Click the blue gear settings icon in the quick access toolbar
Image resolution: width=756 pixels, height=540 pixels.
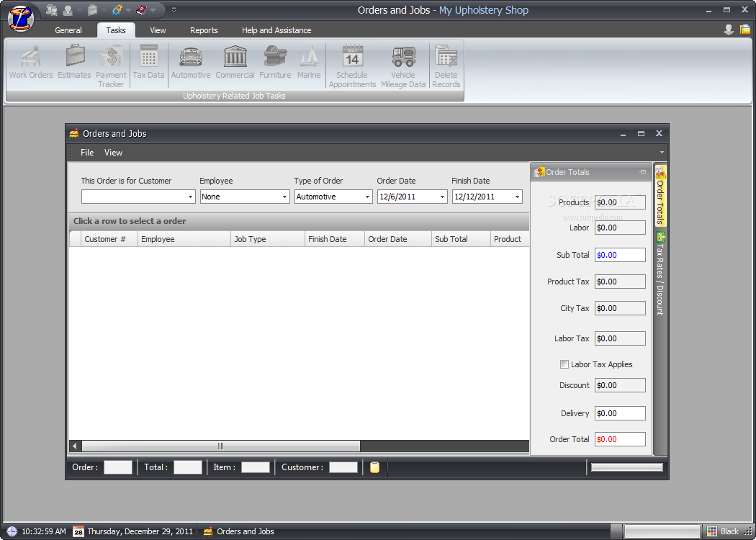(x=117, y=9)
